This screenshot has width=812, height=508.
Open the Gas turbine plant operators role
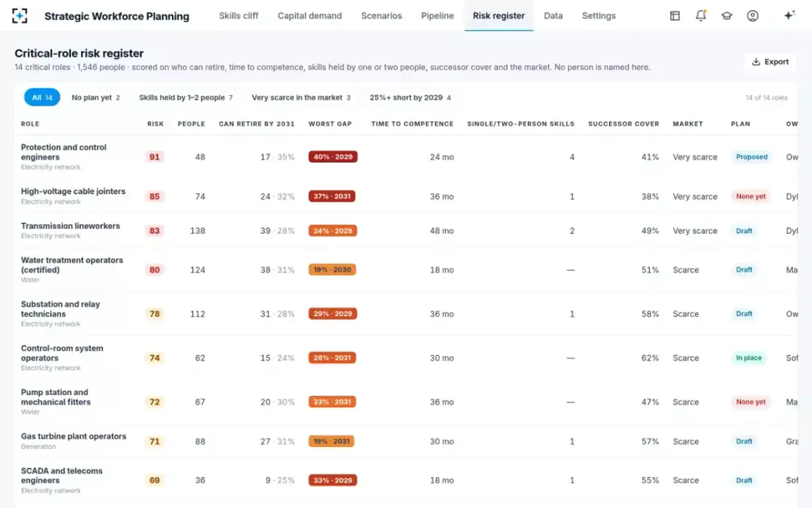click(x=74, y=437)
